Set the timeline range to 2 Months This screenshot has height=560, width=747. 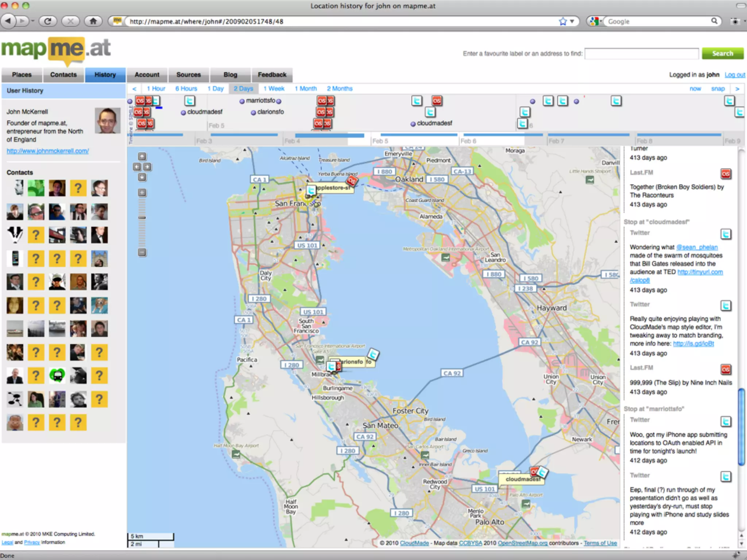(x=340, y=89)
